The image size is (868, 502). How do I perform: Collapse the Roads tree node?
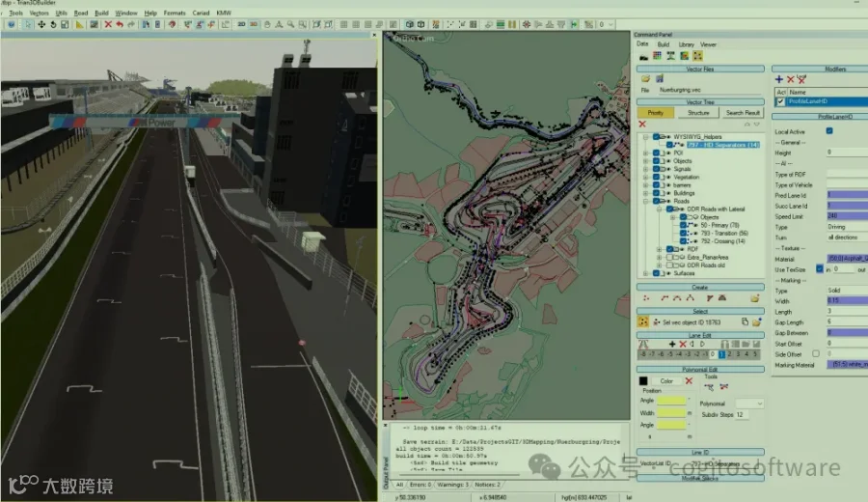coord(645,201)
